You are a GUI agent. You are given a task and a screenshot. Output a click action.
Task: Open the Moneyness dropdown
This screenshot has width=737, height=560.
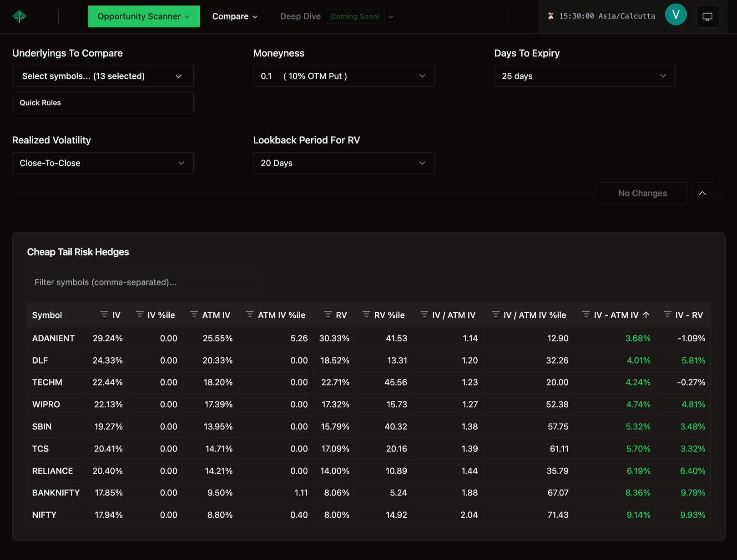(343, 76)
